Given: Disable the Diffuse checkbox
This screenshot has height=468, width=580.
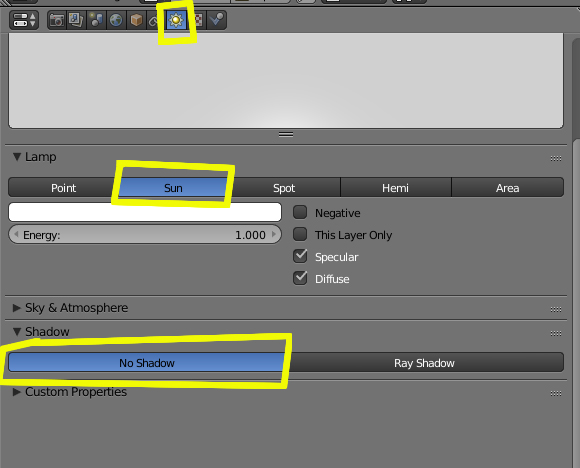Looking at the screenshot, I should coord(300,278).
